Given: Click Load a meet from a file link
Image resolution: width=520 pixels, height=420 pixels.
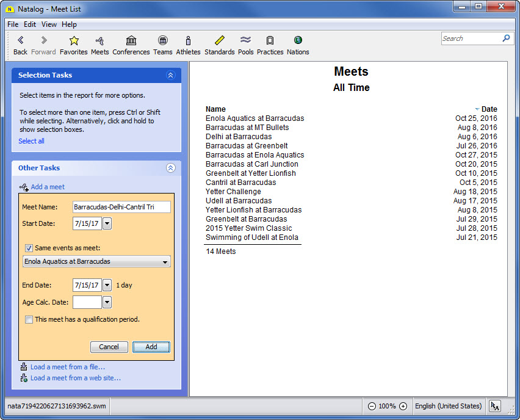Looking at the screenshot, I should tap(68, 367).
